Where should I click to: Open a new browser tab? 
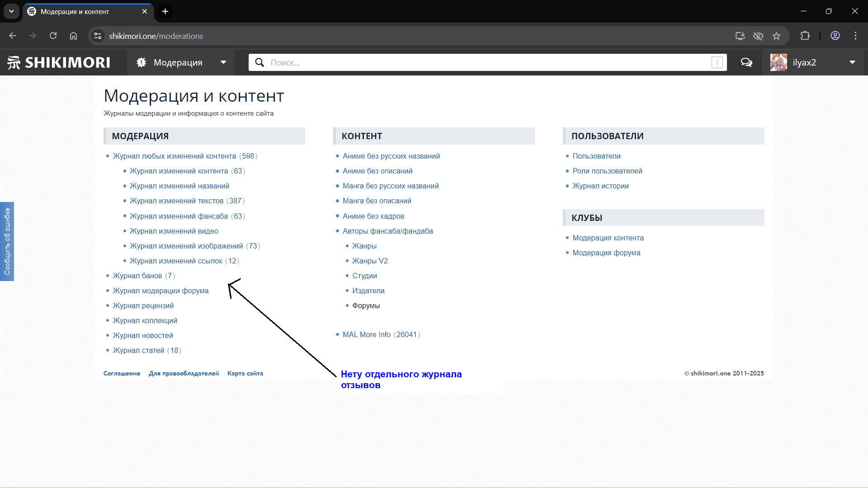point(165,11)
